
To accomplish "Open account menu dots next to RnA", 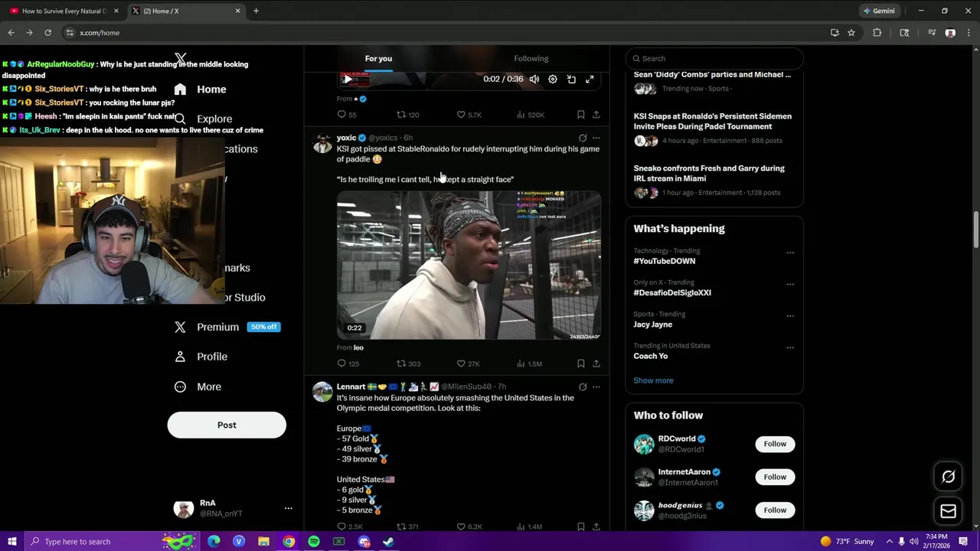I will (x=289, y=508).
